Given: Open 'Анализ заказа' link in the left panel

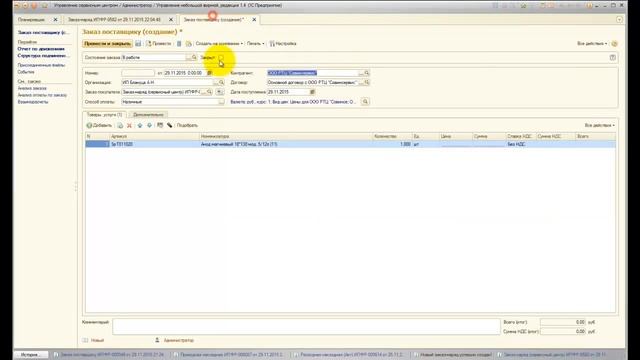Looking at the screenshot, I should click(x=32, y=88).
